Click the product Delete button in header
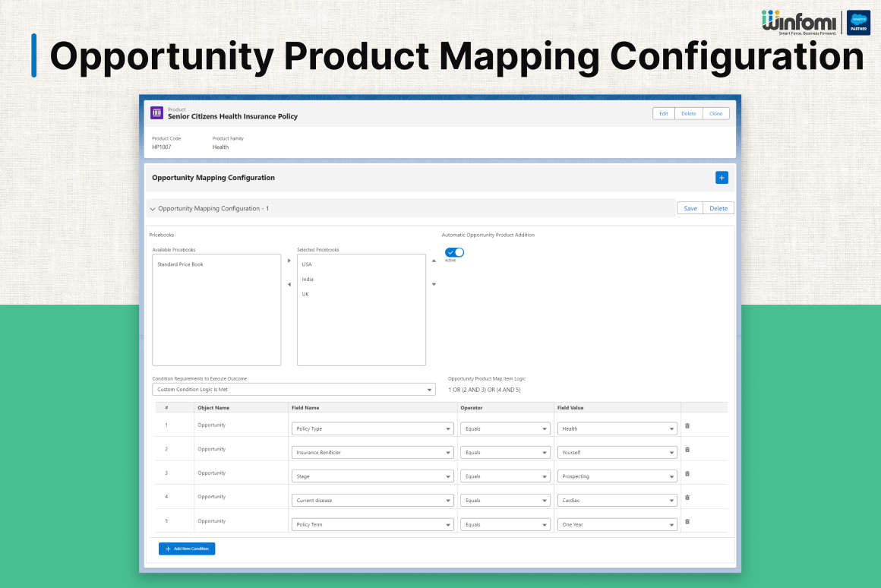Screen dimensions: 881x588 point(688,113)
